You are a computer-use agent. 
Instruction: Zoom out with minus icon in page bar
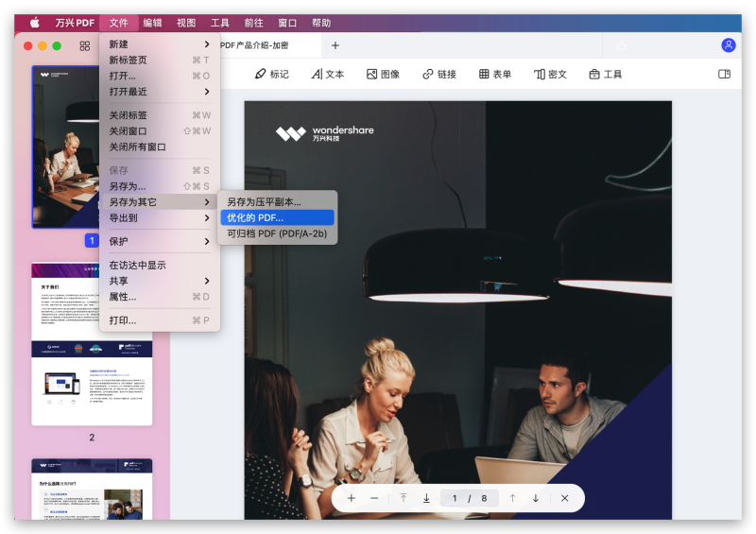pyautogui.click(x=374, y=498)
